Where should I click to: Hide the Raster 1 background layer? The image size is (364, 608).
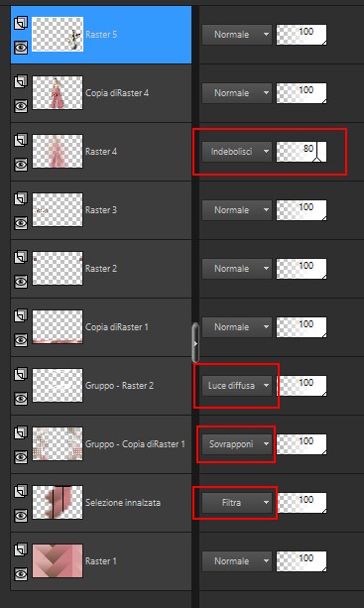pyautogui.click(x=21, y=574)
